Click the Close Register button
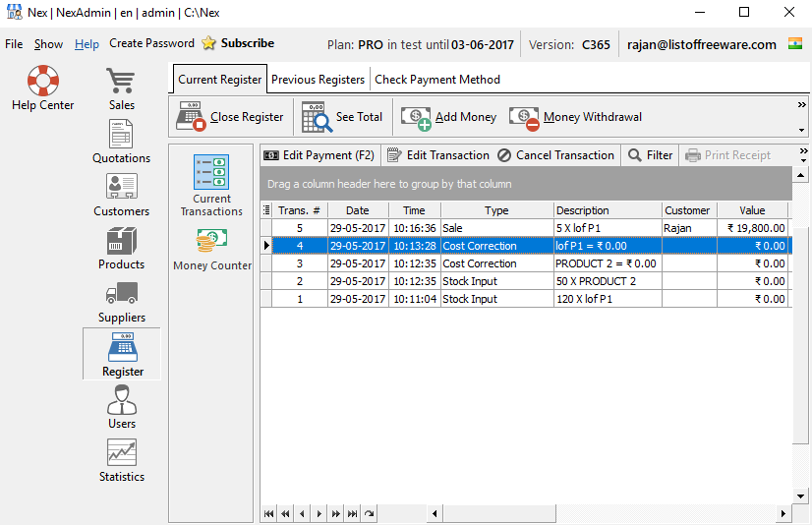 pos(230,117)
